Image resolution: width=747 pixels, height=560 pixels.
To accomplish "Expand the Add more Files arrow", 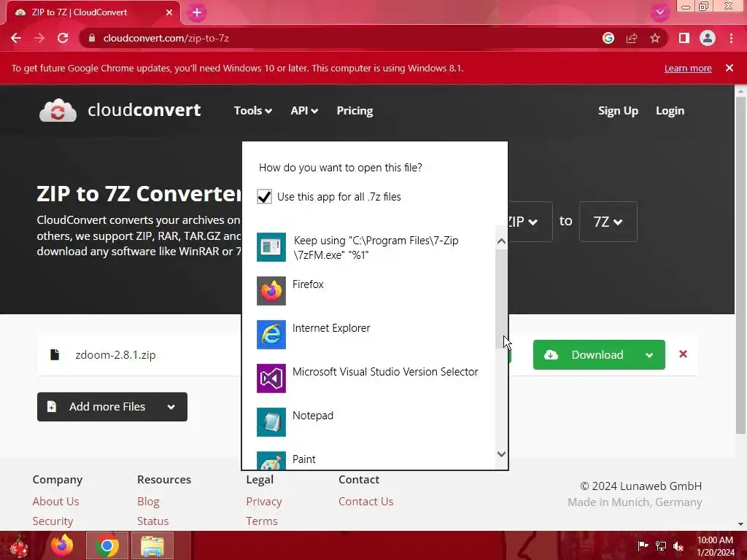I will (x=171, y=407).
